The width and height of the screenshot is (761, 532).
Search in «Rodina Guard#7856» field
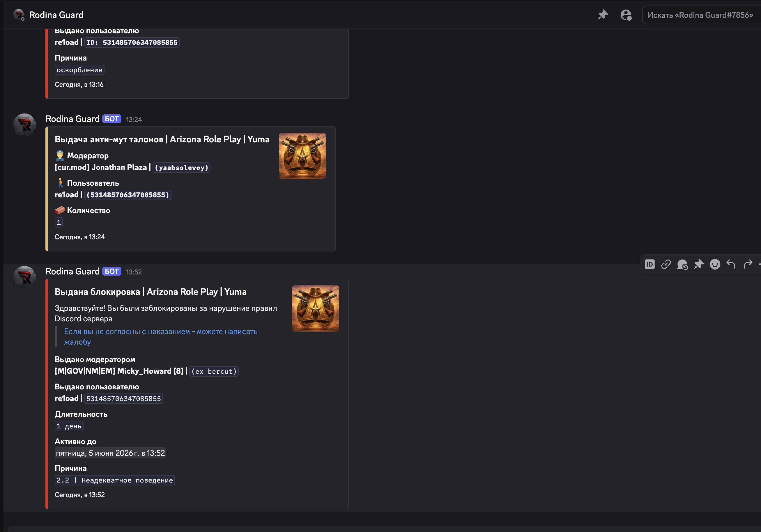pyautogui.click(x=701, y=15)
